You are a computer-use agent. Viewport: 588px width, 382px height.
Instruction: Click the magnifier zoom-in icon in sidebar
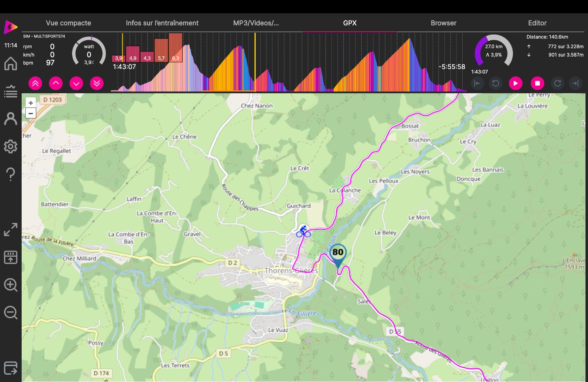(11, 285)
